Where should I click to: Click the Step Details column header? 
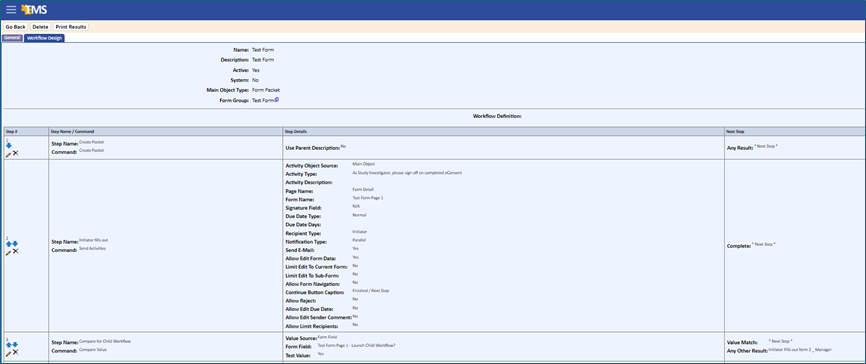pyautogui.click(x=504, y=131)
